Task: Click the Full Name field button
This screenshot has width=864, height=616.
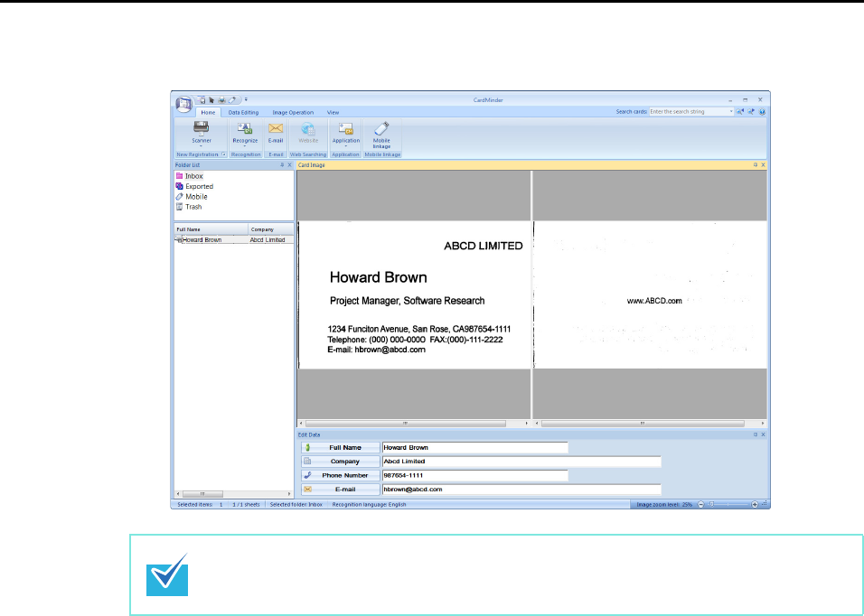Action: pos(340,448)
